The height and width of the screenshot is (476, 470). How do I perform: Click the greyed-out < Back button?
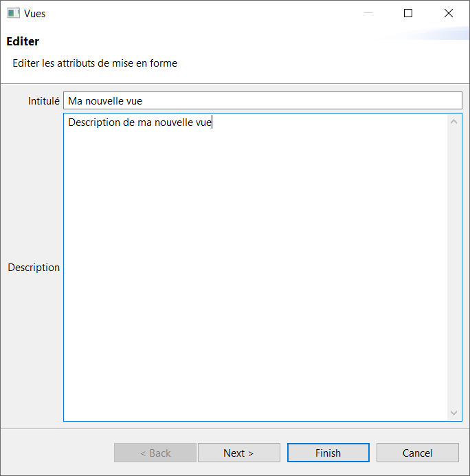tap(155, 453)
